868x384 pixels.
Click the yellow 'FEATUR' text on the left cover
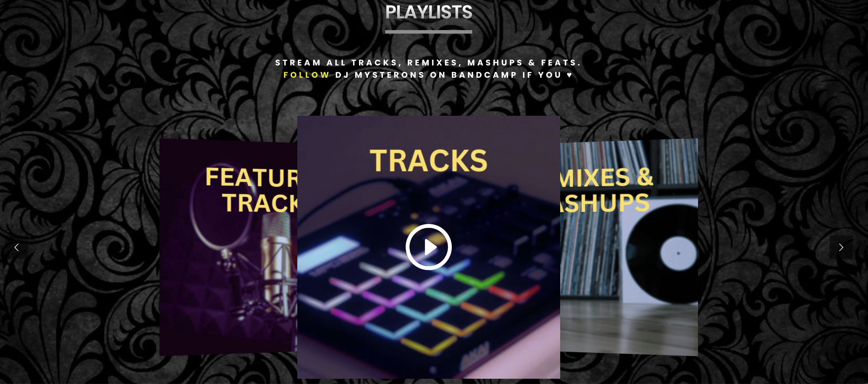pos(252,177)
